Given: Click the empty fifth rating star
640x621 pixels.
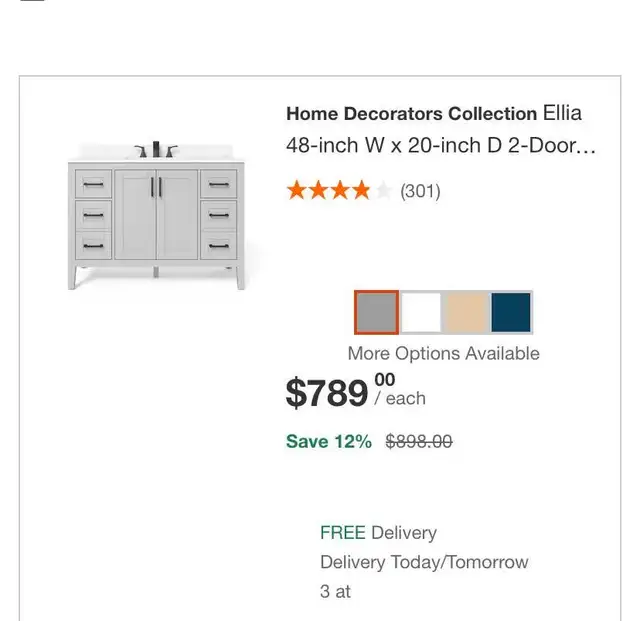Looking at the screenshot, I should point(383,190).
